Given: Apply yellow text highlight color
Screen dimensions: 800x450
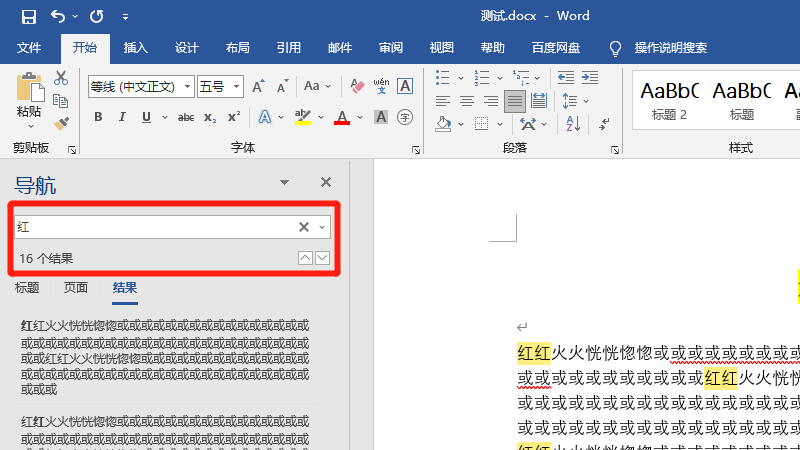Looking at the screenshot, I should (303, 118).
